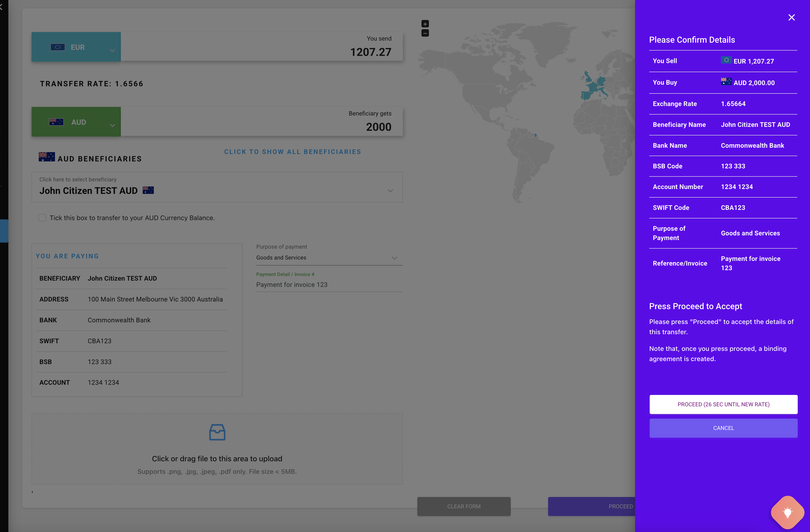Viewport: 810px width, 532px height.
Task: Click the upload inbox tray icon
Action: tap(217, 432)
